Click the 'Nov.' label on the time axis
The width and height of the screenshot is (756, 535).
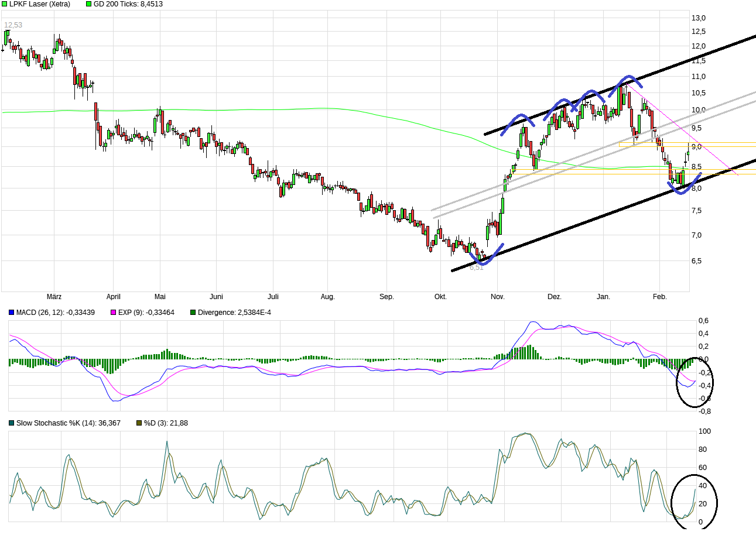[497, 297]
